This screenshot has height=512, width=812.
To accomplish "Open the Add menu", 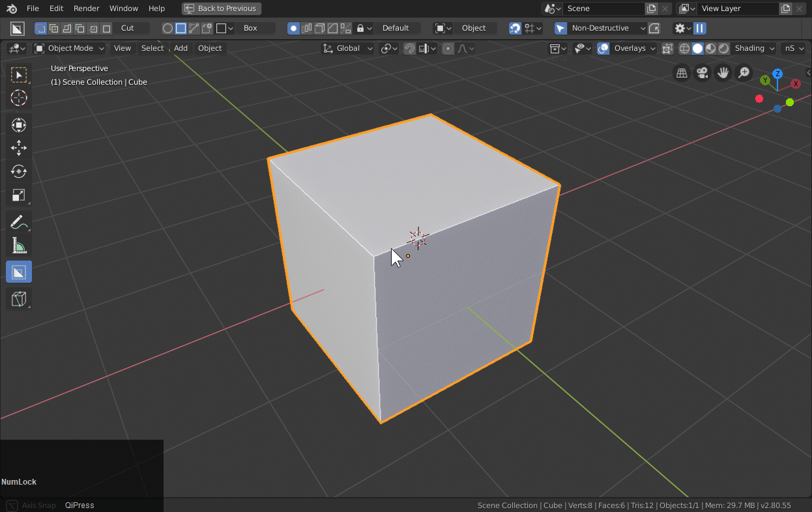I will pos(181,48).
